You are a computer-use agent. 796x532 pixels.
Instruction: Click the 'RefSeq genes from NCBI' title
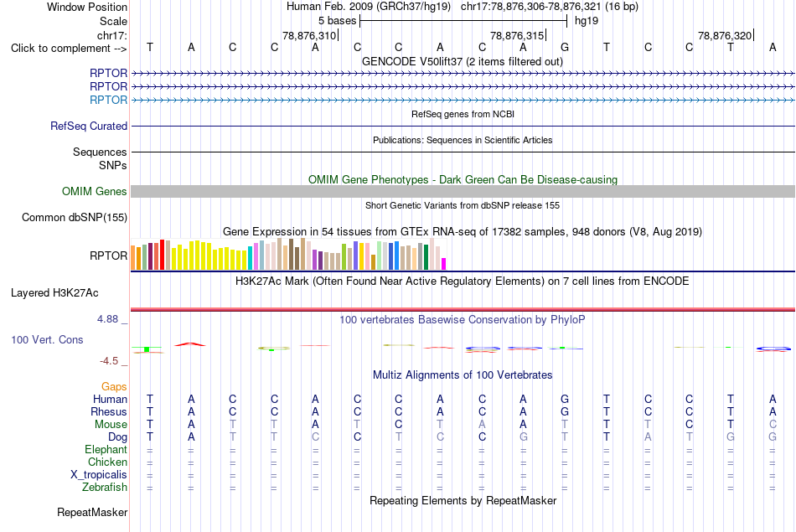click(x=463, y=114)
